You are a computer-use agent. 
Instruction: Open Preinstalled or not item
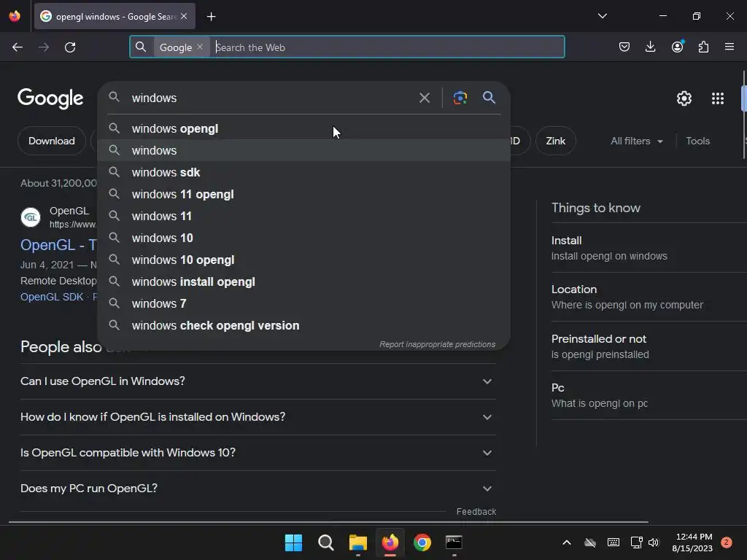[x=649, y=346]
